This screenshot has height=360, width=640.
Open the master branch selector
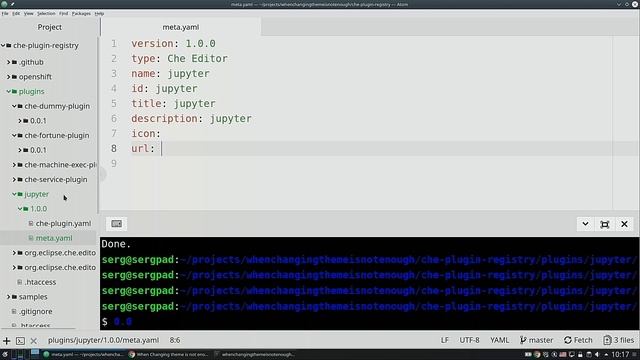(536, 340)
